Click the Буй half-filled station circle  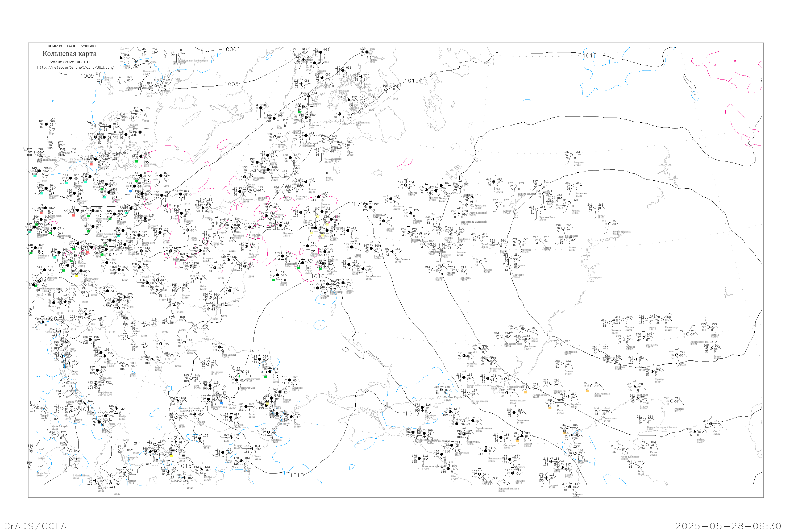[x=493, y=182]
